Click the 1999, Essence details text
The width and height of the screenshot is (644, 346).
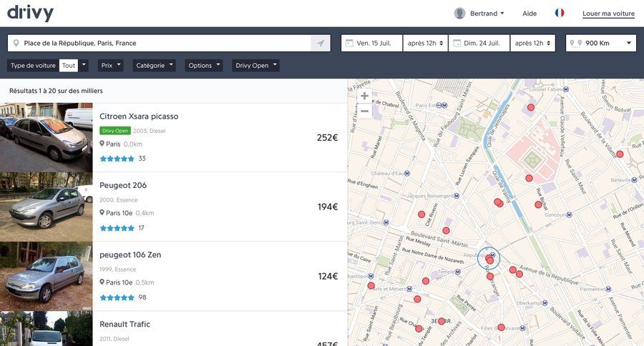pyautogui.click(x=117, y=270)
